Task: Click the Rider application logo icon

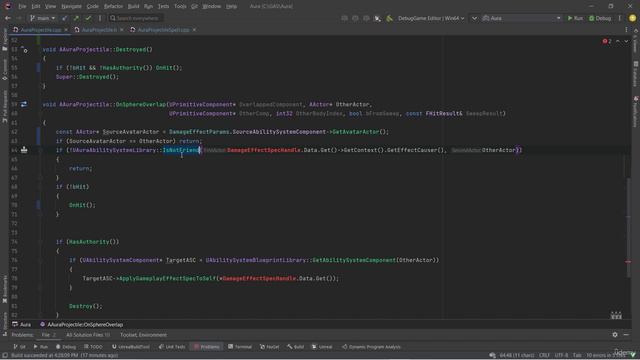Action: (x=7, y=6)
